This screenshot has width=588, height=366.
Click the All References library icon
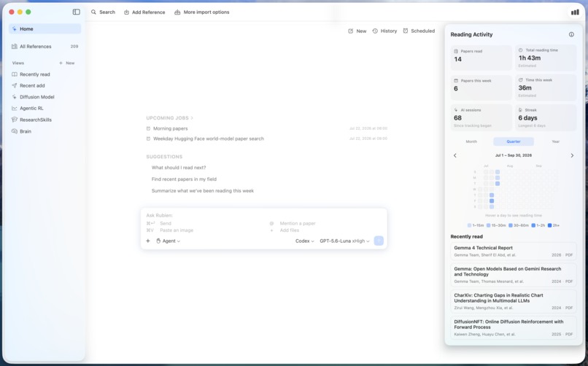coord(15,47)
